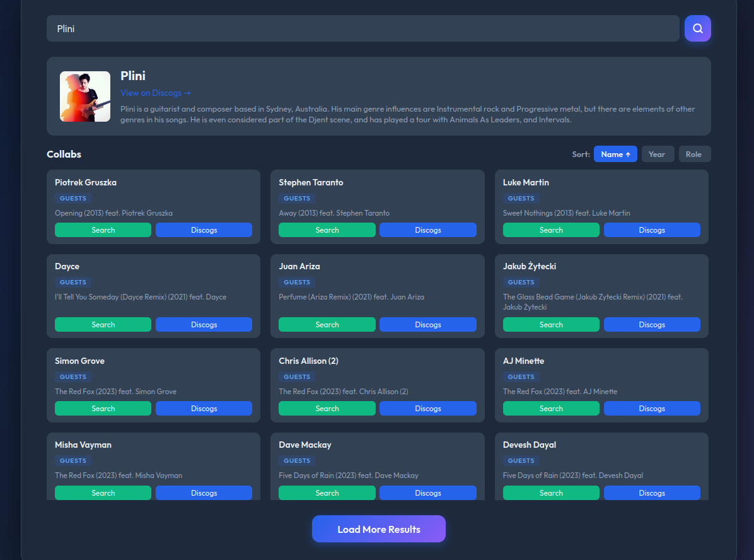Open Discogs for Juan Ariza
Screen dimensions: 754x560
pyautogui.click(x=427, y=324)
